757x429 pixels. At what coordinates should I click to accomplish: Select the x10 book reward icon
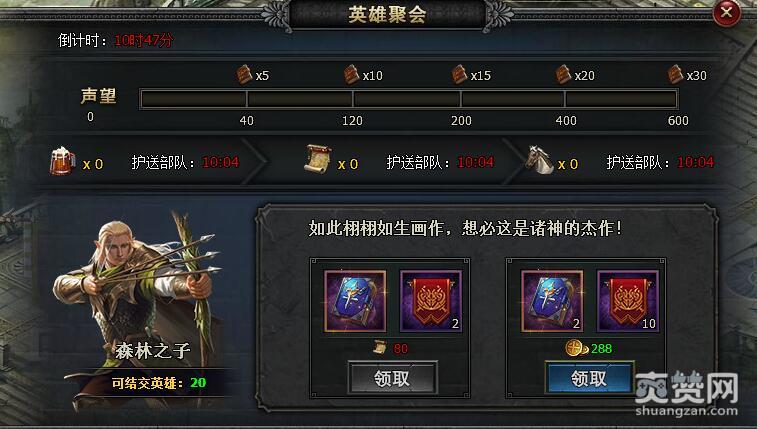(351, 75)
